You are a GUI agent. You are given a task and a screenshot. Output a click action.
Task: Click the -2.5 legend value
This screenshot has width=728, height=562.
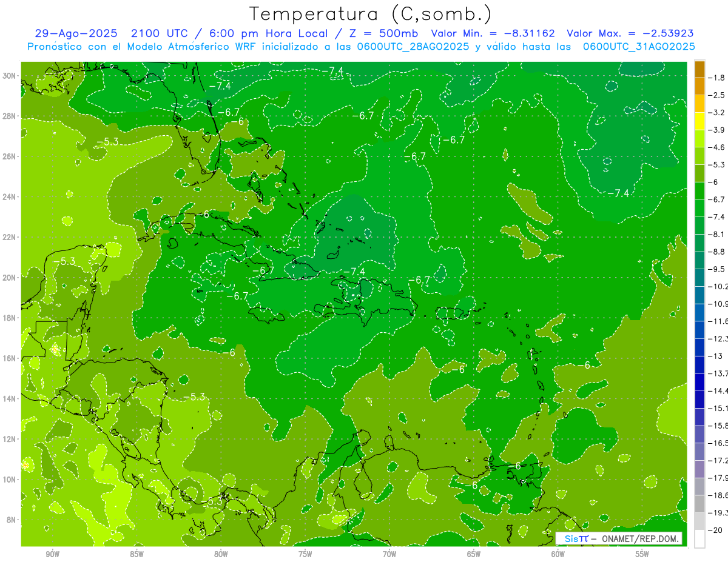[717, 95]
